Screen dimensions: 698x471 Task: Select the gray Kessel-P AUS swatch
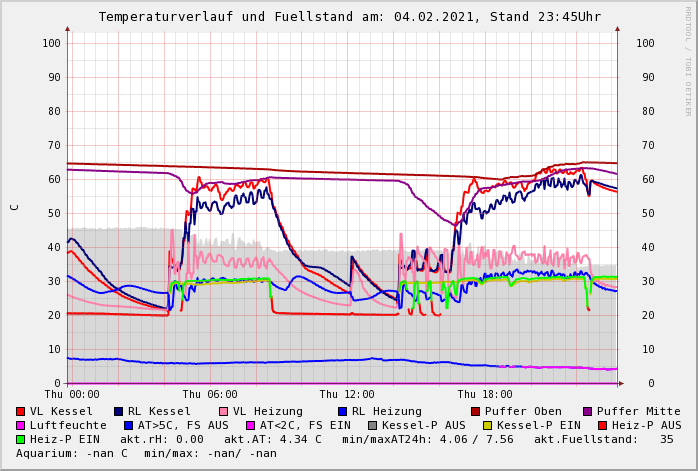click(x=371, y=425)
